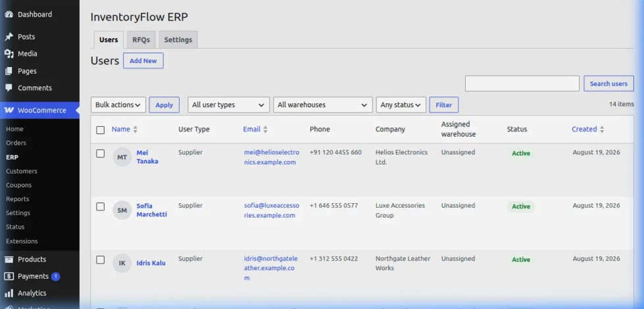The width and height of the screenshot is (644, 309).
Task: Open the All warehouses dropdown
Action: 322,105
